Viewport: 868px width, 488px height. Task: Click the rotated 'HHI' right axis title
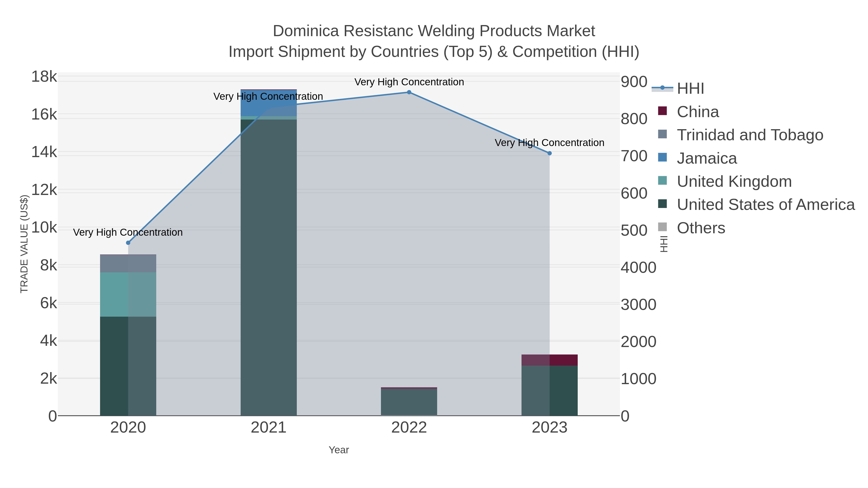(x=664, y=244)
